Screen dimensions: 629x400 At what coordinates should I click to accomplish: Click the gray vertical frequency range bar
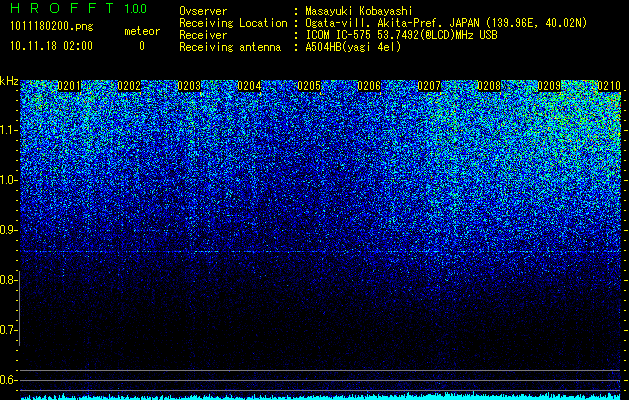20,308
